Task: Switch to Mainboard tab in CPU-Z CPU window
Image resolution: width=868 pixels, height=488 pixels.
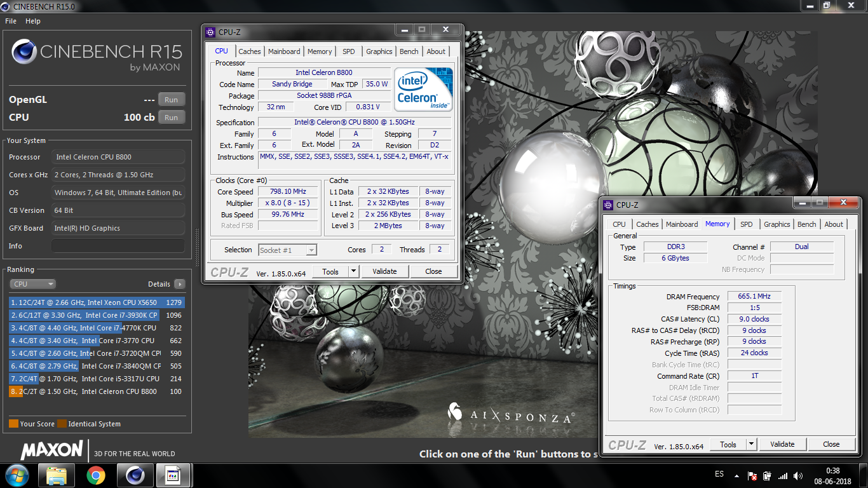Action: [284, 51]
